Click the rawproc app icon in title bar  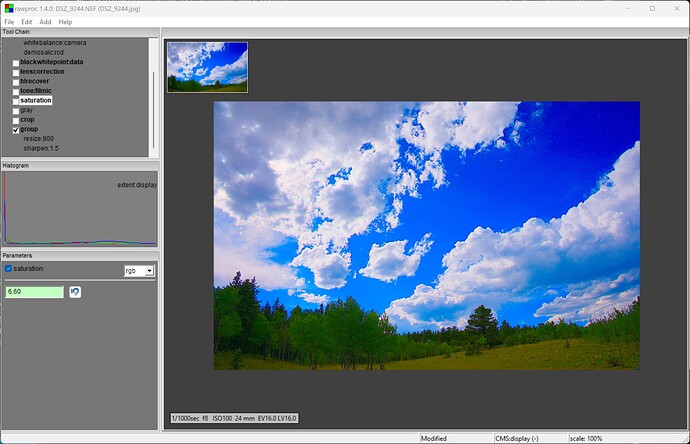pos(9,8)
